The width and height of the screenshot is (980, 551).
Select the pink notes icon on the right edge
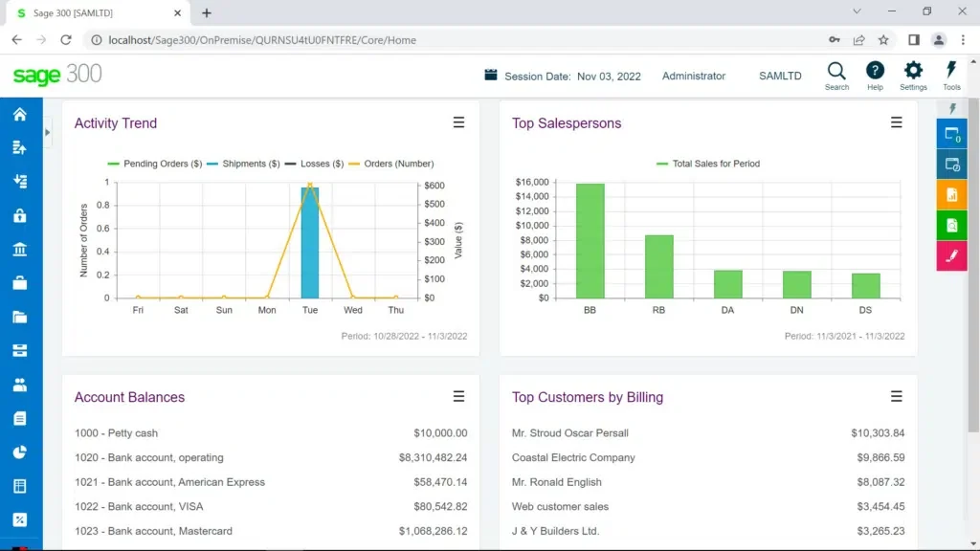click(951, 255)
